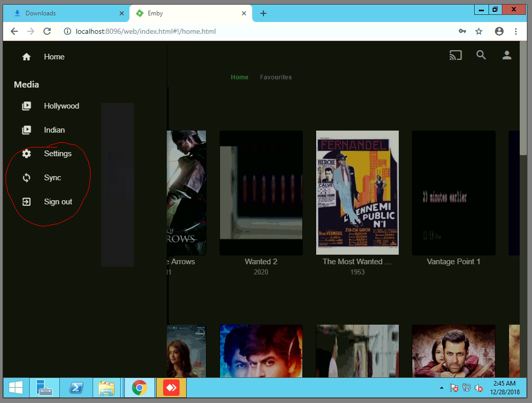532x403 pixels.
Task: Close the Emby tab
Action: click(244, 13)
